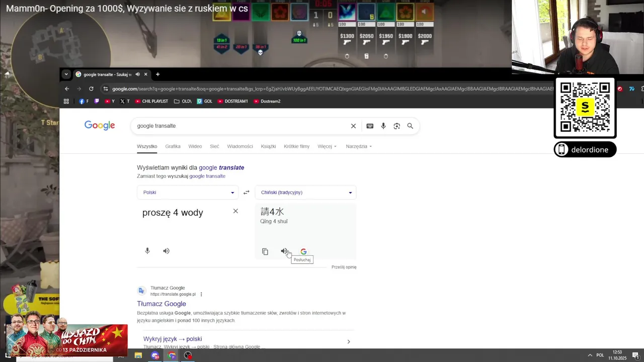The height and width of the screenshot is (362, 644).
Task: Switch to 'Sieć' results tab
Action: (x=214, y=146)
